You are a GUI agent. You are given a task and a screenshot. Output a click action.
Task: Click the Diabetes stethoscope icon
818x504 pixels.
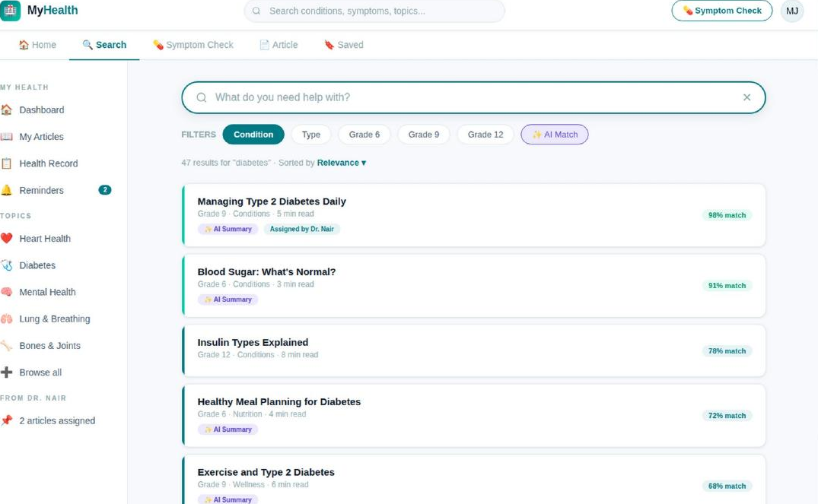6,265
